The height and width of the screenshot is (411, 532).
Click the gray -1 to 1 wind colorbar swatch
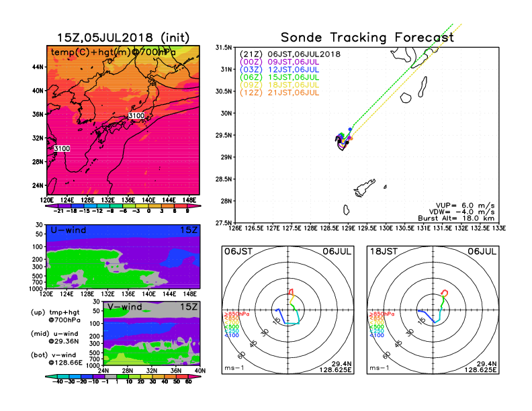(110, 376)
